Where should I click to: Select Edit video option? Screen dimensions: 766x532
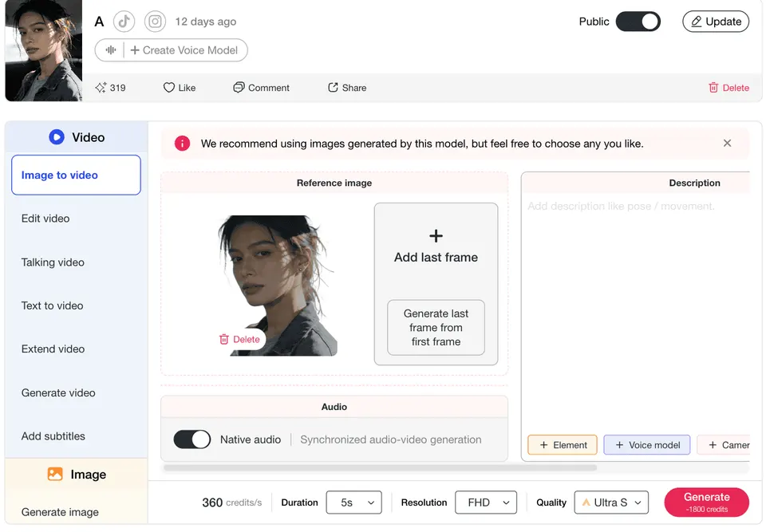coord(45,219)
